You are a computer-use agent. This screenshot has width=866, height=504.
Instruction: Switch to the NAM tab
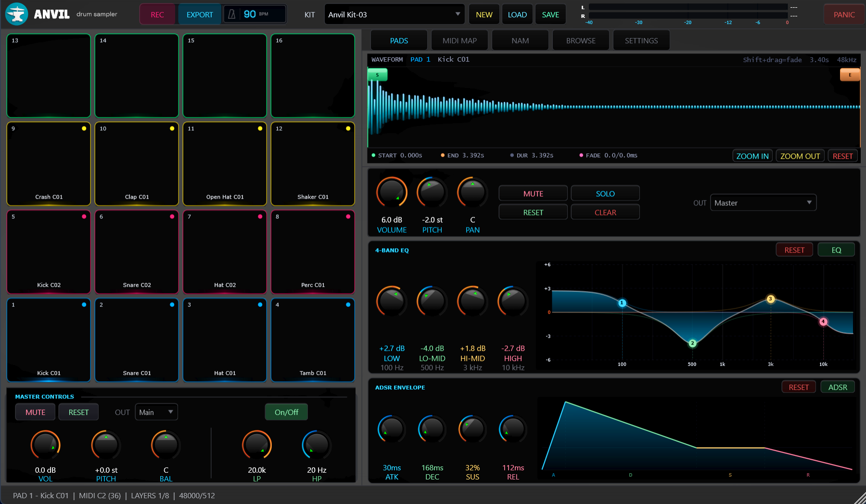(520, 40)
